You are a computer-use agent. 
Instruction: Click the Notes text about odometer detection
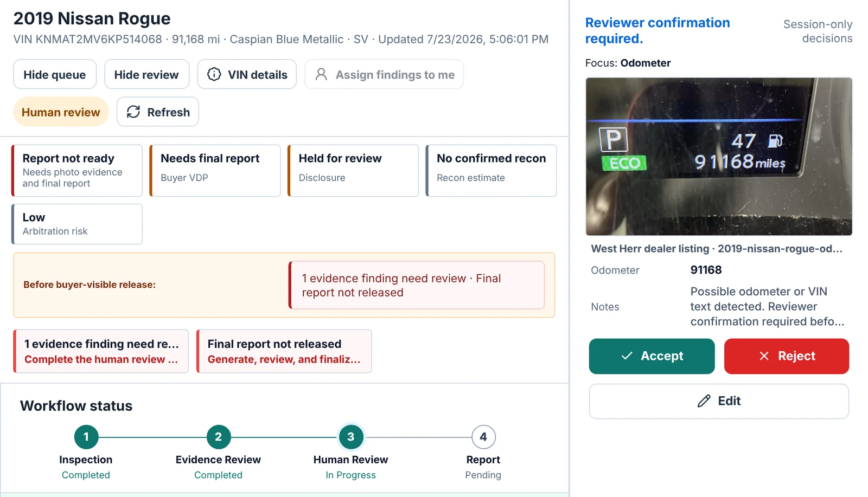click(767, 307)
